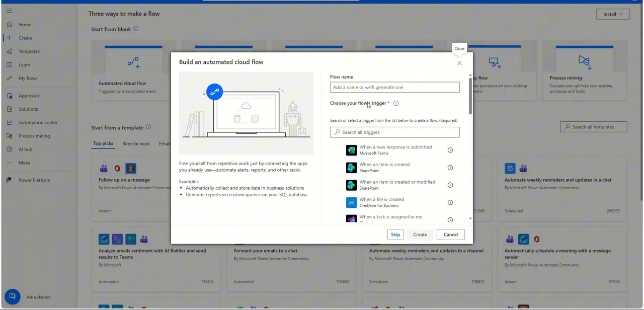
Task: Close the Build an automated cloud flow dialog
Action: (x=459, y=63)
